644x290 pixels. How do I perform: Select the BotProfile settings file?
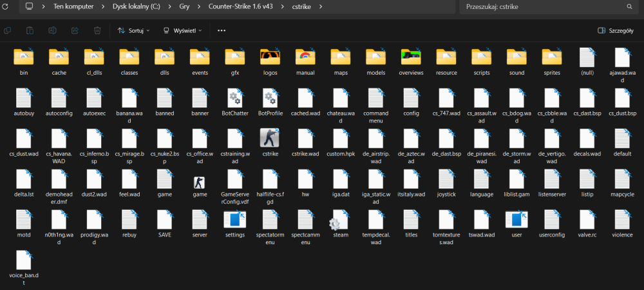pyautogui.click(x=270, y=98)
